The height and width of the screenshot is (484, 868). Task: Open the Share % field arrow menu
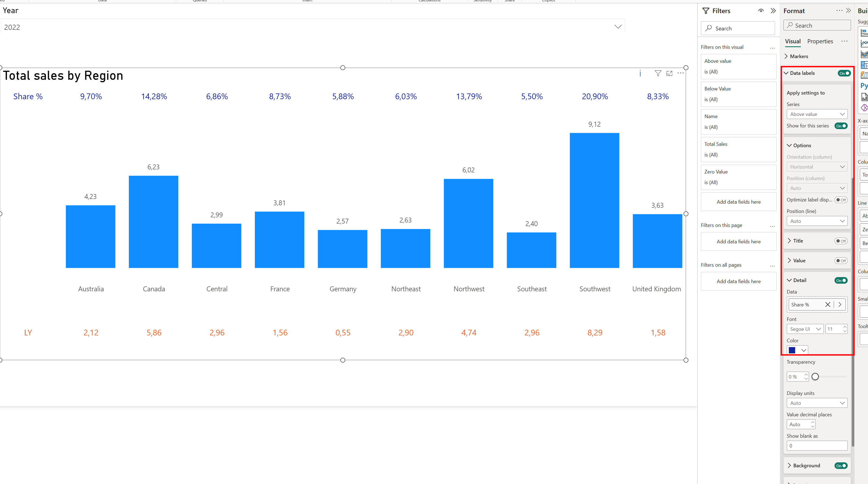[x=840, y=304]
